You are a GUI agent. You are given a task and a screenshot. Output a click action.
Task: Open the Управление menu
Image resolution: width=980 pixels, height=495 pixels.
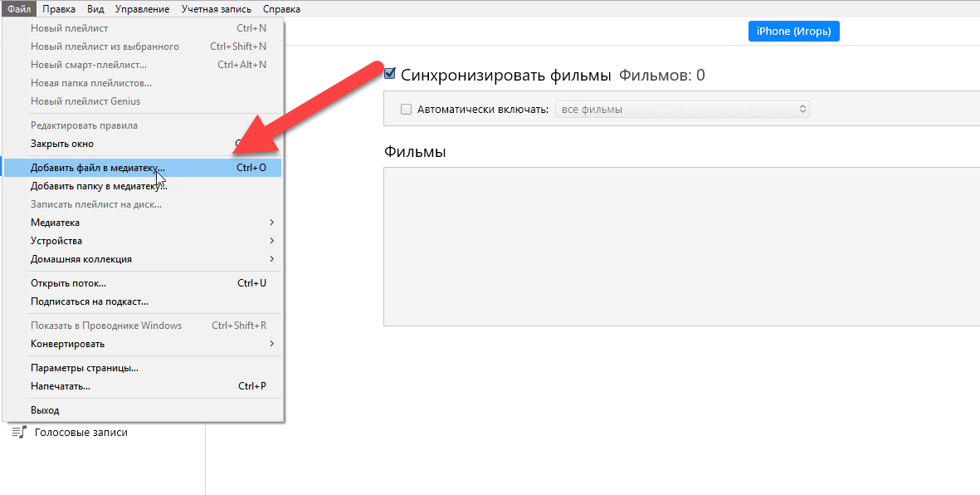pyautogui.click(x=143, y=9)
